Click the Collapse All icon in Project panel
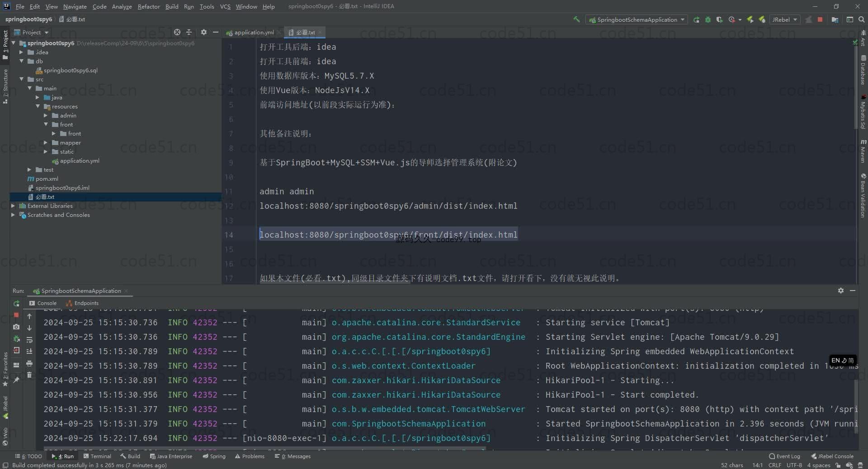The width and height of the screenshot is (868, 469). [189, 32]
